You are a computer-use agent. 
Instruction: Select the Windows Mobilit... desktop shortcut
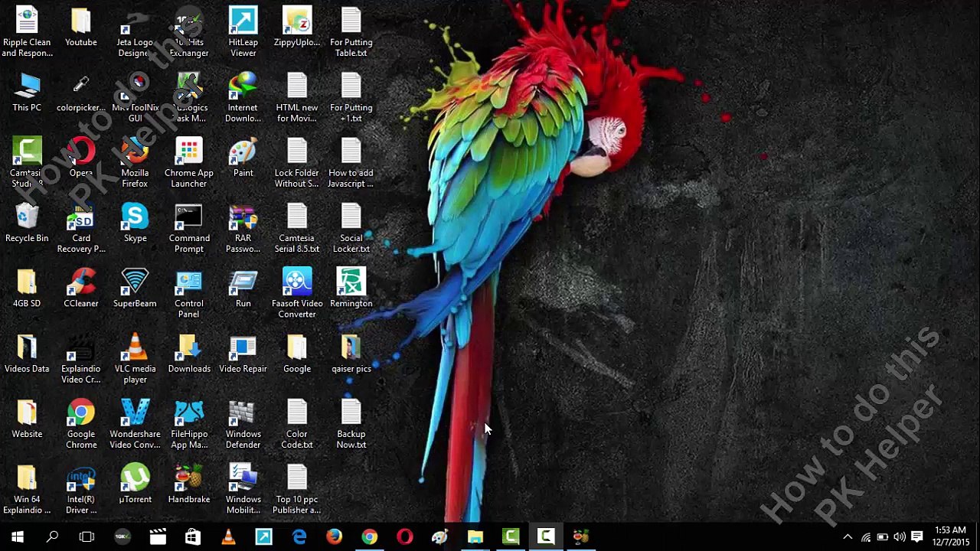(243, 490)
